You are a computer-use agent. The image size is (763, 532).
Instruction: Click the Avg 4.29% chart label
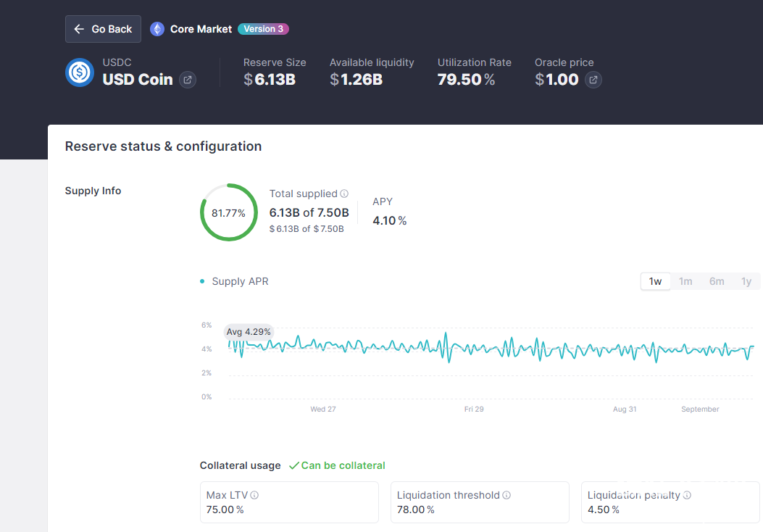(249, 332)
